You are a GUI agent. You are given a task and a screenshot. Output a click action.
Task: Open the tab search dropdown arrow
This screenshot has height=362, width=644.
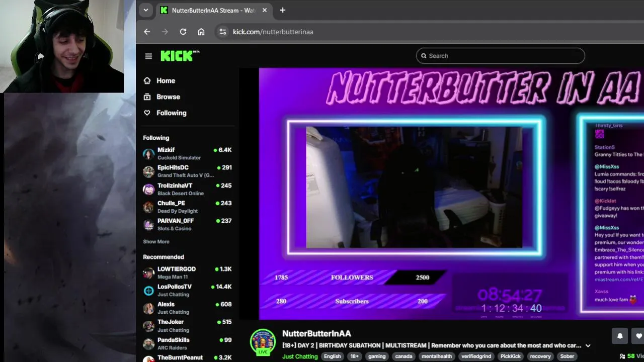pyautogui.click(x=146, y=10)
